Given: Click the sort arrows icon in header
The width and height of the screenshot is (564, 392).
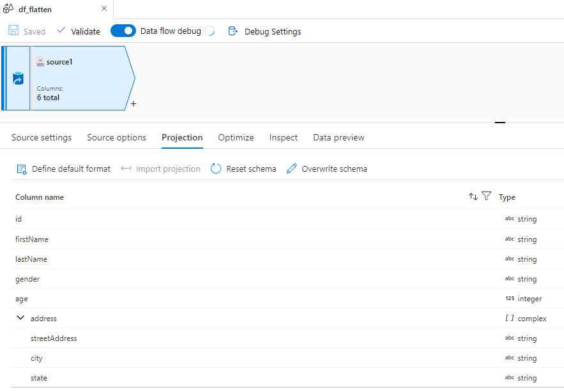Looking at the screenshot, I should (473, 197).
